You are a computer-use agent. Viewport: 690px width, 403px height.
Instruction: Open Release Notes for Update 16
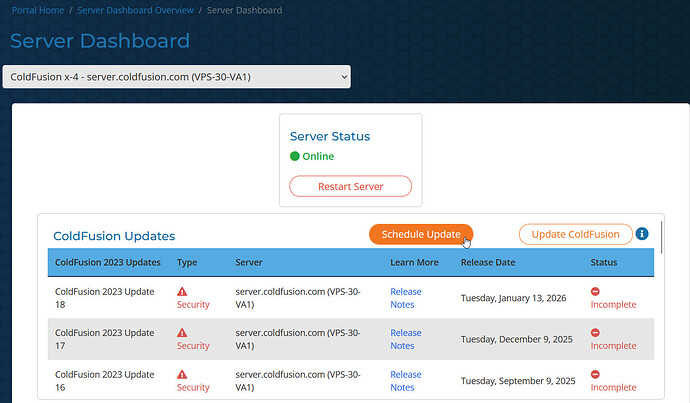pos(404,381)
